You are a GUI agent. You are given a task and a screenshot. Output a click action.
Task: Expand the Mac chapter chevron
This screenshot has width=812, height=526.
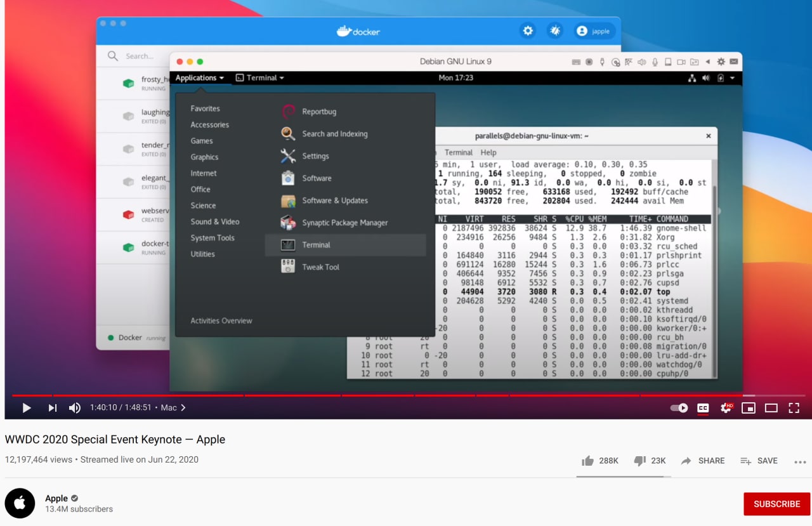click(x=183, y=408)
